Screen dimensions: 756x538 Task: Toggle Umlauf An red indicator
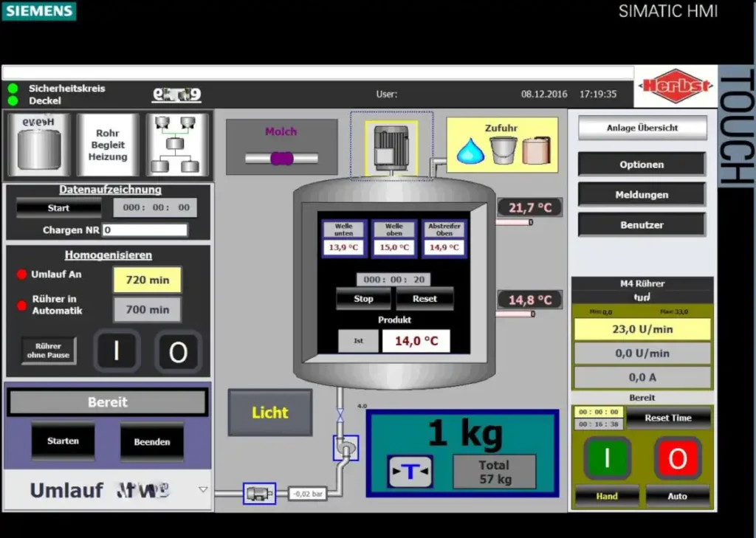(21, 275)
